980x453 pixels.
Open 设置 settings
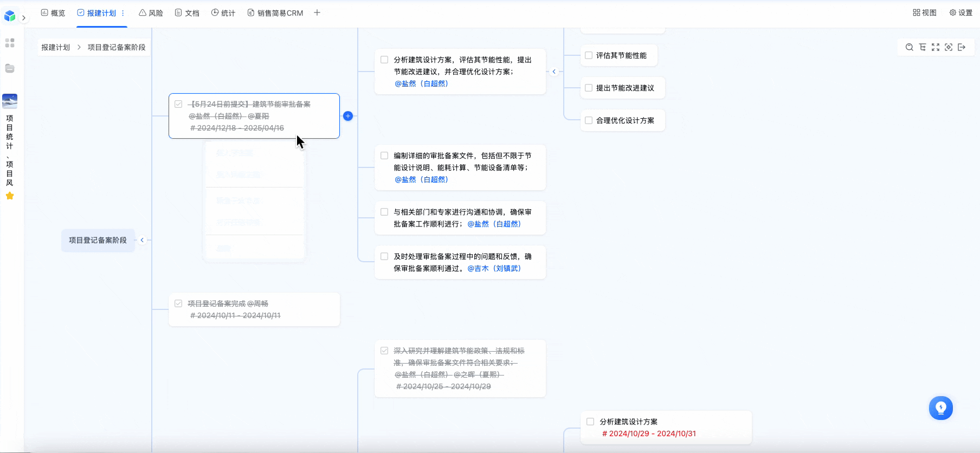(961, 12)
